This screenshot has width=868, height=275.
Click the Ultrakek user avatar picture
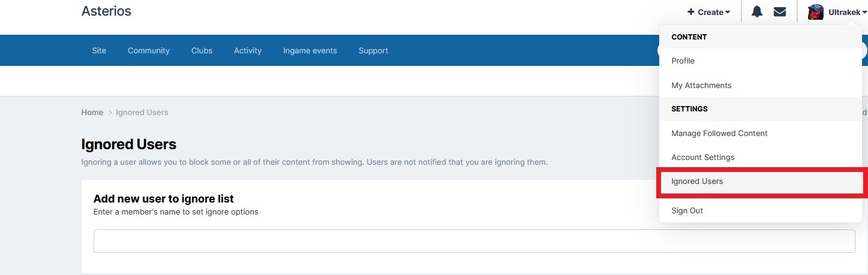click(815, 12)
